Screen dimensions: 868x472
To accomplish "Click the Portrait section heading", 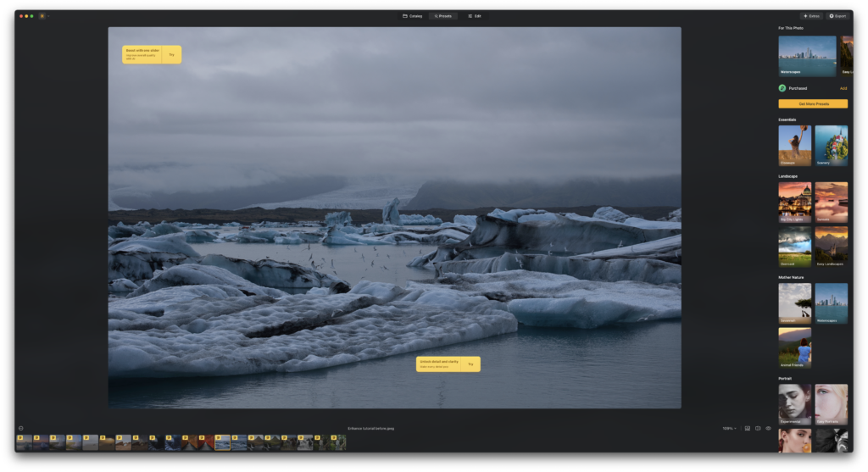I will click(x=785, y=379).
